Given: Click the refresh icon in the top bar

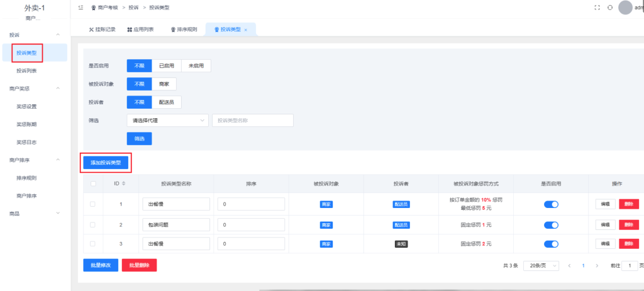Looking at the screenshot, I should (x=609, y=8).
